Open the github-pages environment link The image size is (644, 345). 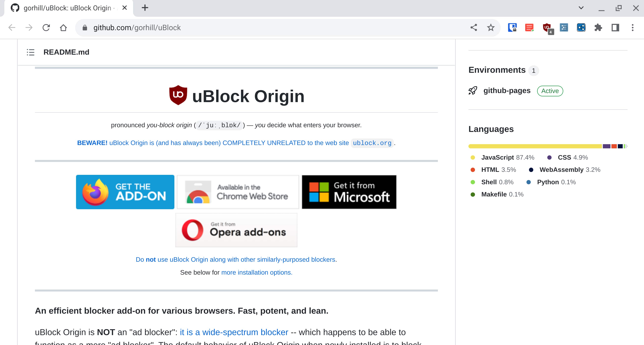(507, 91)
